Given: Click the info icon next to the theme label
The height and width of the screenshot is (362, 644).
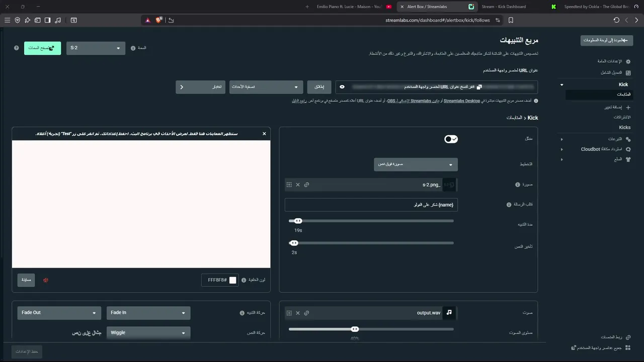Looking at the screenshot, I should pyautogui.click(x=133, y=48).
